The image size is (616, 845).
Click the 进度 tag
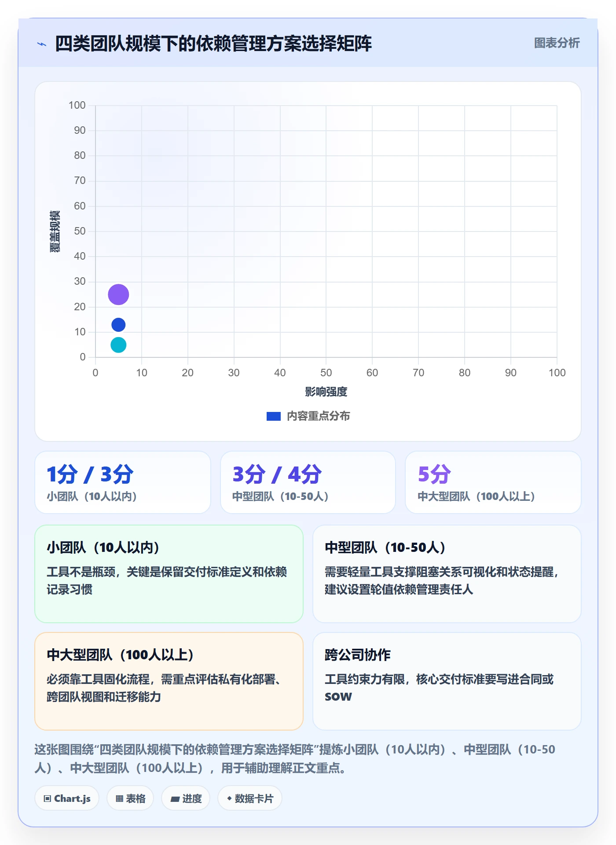pos(186,798)
